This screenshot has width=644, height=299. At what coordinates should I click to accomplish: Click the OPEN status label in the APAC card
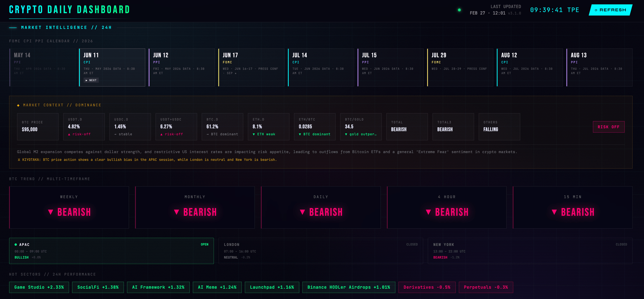tap(205, 245)
